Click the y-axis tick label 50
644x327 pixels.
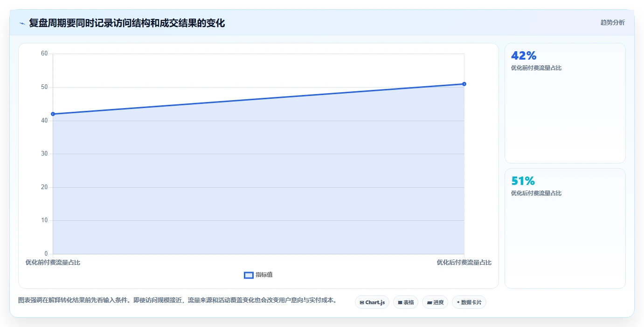(x=44, y=87)
